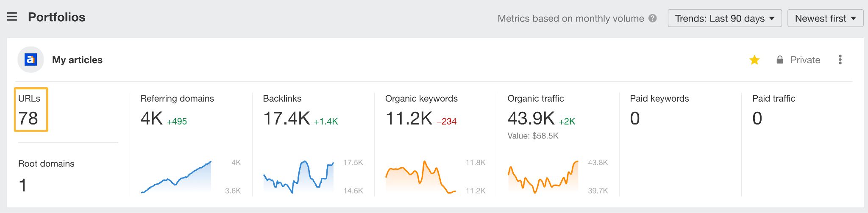
Task: Click the Backlinks 17.4K value
Action: [x=287, y=119]
